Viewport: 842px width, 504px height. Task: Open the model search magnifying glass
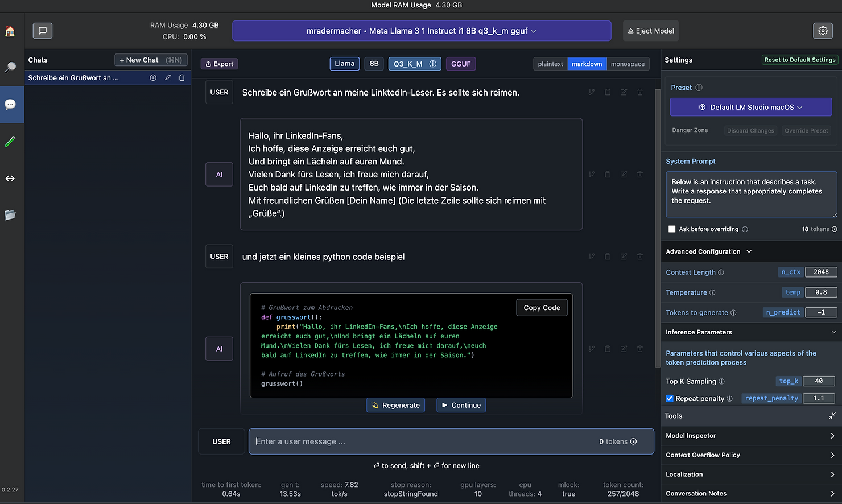point(10,67)
